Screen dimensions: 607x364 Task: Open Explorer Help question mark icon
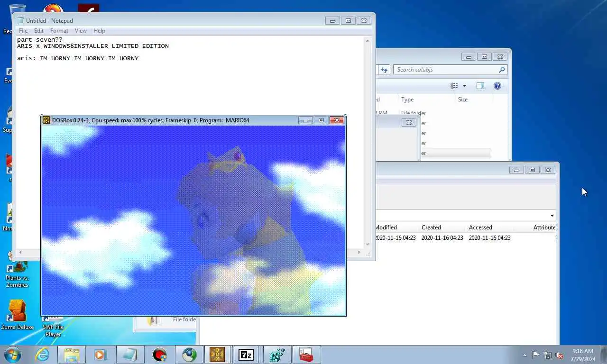497,86
